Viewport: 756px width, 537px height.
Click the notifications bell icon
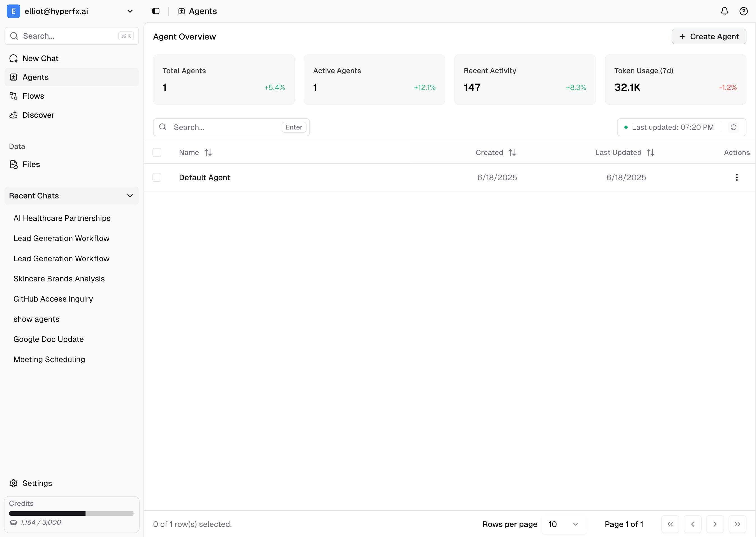pos(724,11)
